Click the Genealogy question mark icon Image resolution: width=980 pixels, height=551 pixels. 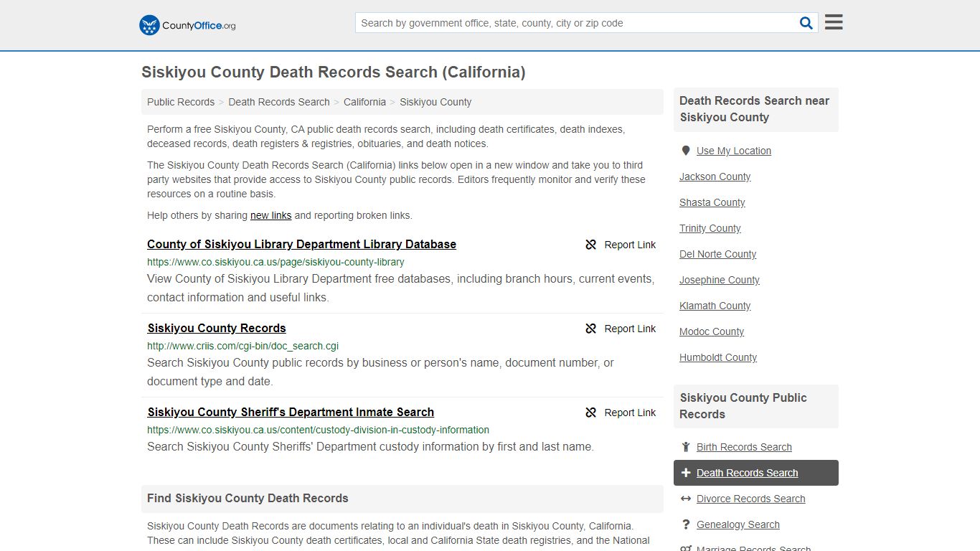point(686,524)
